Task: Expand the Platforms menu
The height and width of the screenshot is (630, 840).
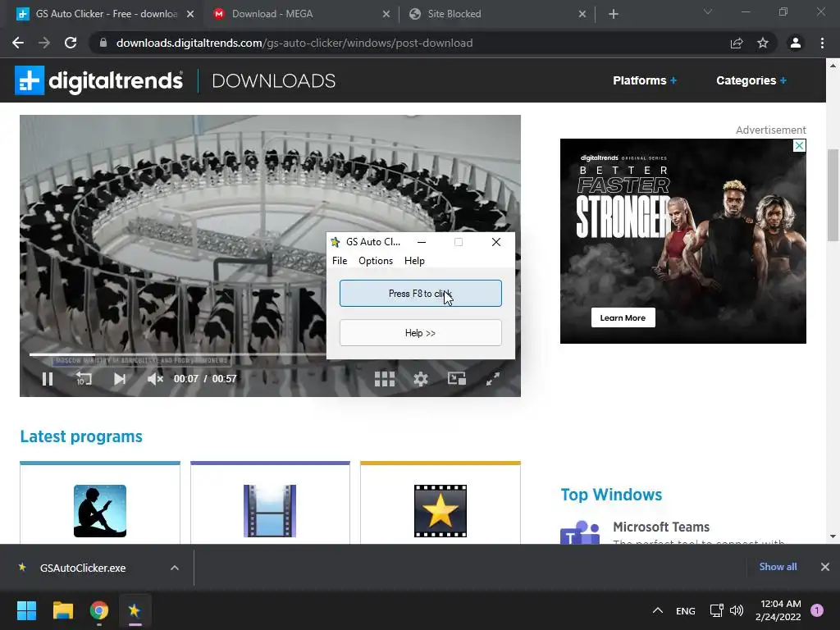Action: (x=645, y=80)
